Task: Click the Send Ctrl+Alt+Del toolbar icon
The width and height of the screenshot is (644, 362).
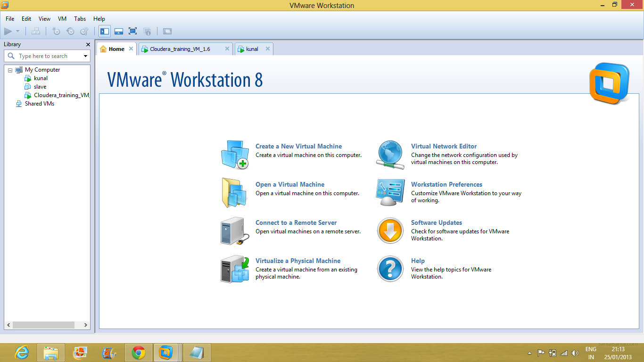Action: click(x=36, y=32)
